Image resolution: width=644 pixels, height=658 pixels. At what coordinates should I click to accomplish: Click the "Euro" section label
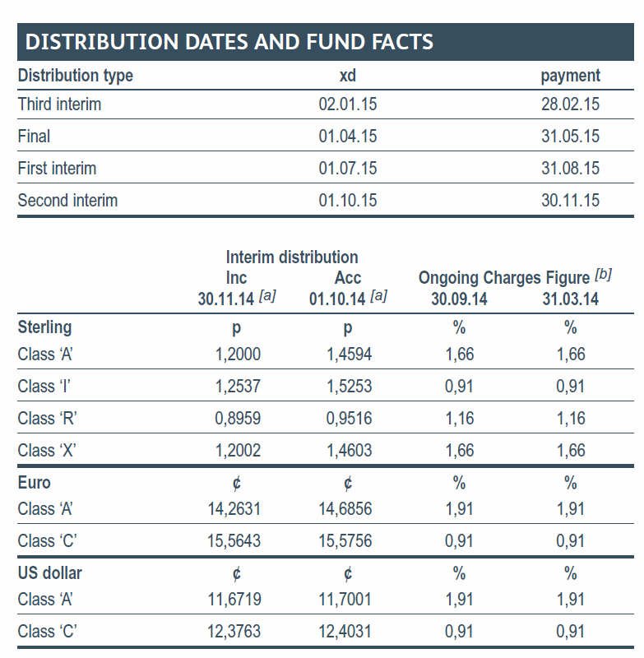click(x=34, y=483)
